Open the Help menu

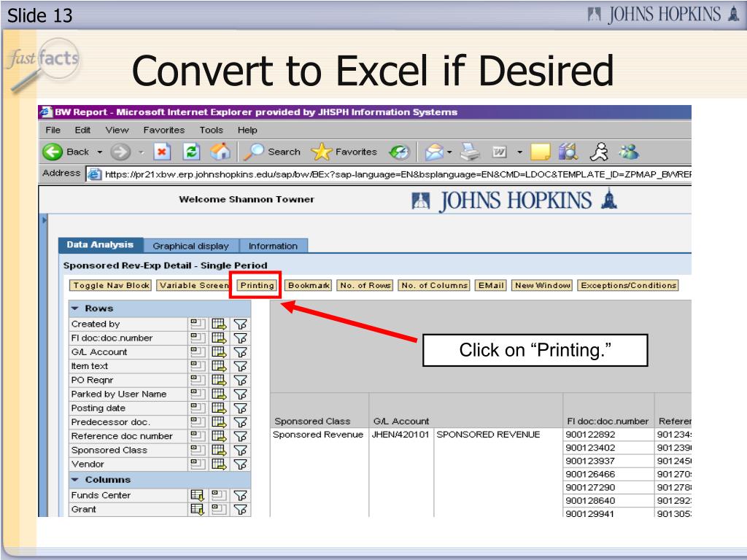[247, 130]
